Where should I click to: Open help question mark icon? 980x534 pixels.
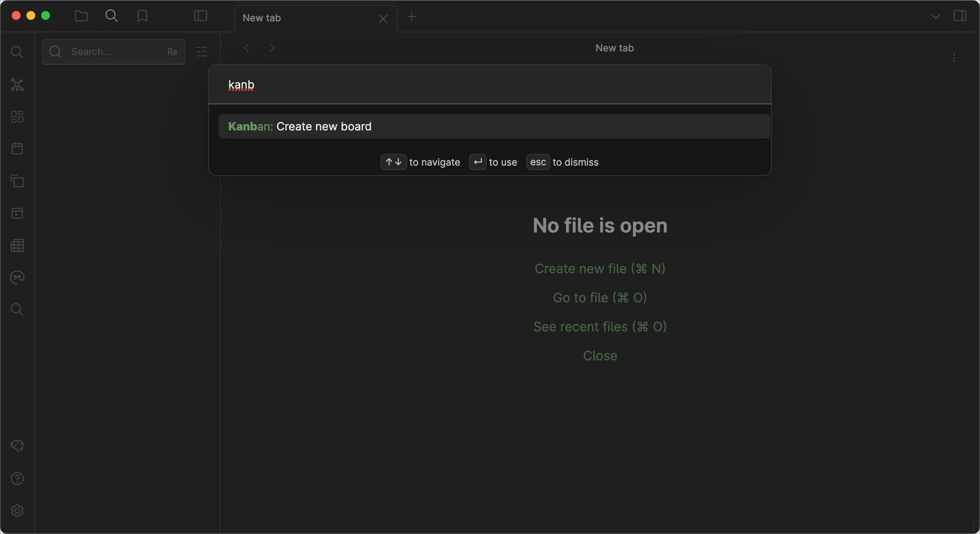click(17, 478)
